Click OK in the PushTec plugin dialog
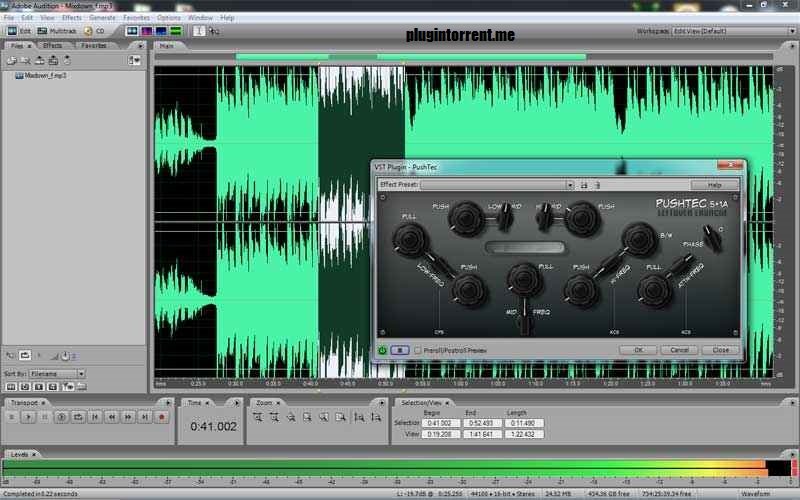The height and width of the screenshot is (500, 800). tap(638, 350)
